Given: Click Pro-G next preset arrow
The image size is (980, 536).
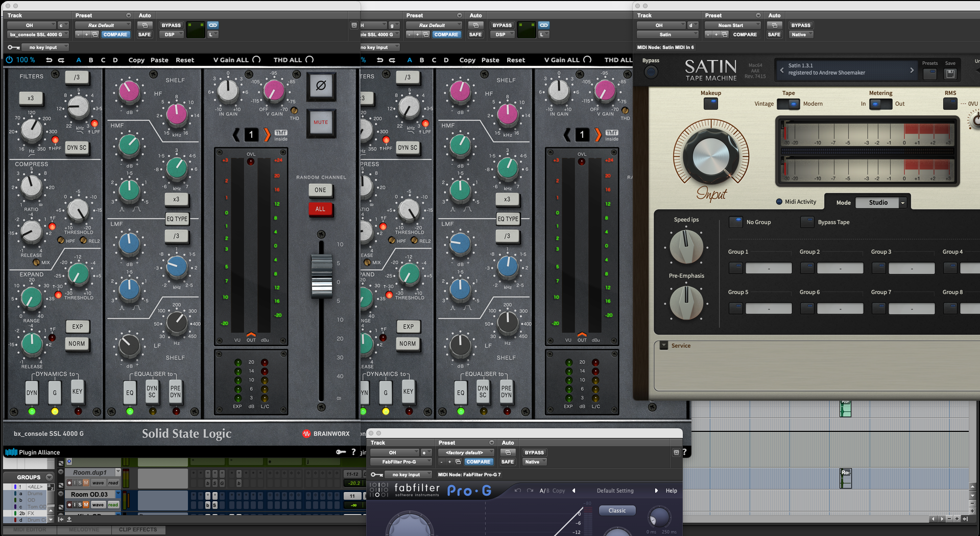Looking at the screenshot, I should tap(656, 491).
